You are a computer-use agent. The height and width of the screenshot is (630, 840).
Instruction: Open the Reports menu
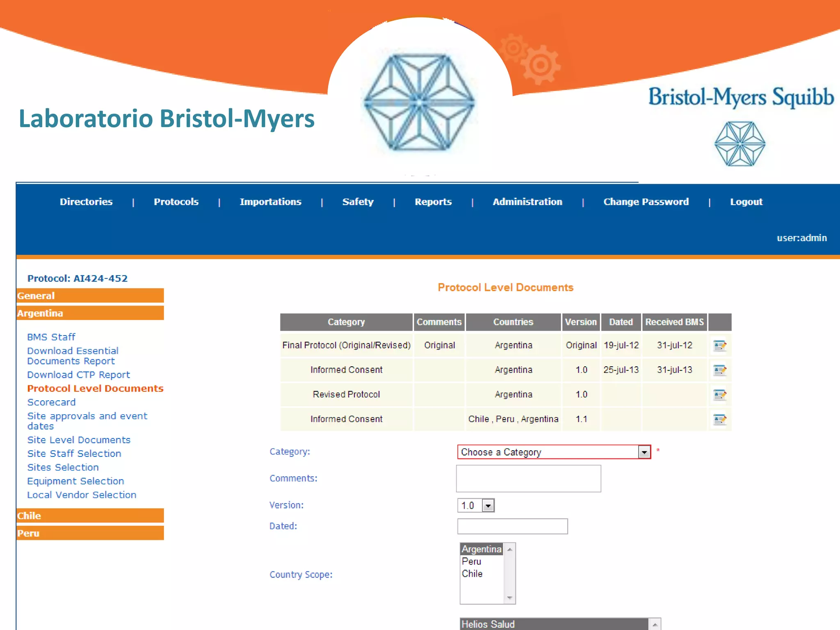[x=433, y=202]
